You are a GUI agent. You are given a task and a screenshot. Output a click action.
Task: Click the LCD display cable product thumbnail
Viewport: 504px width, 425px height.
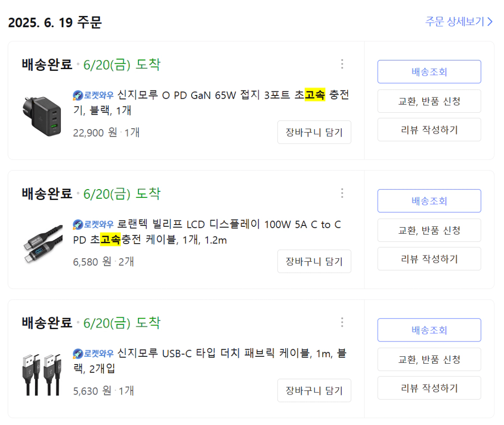tap(41, 245)
